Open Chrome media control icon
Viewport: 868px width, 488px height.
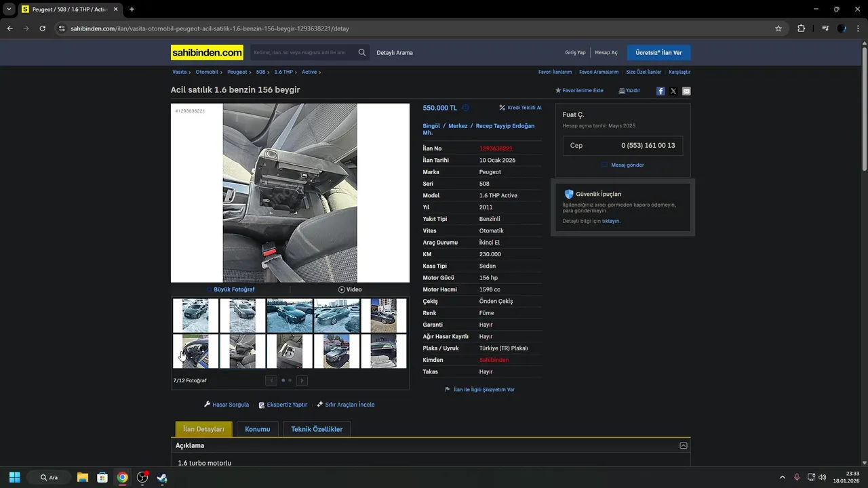[825, 28]
